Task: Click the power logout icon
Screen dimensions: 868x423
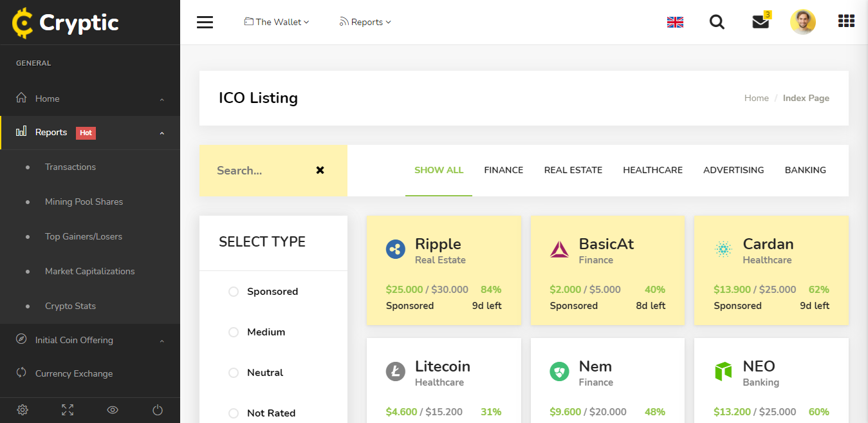Action: coord(158,409)
